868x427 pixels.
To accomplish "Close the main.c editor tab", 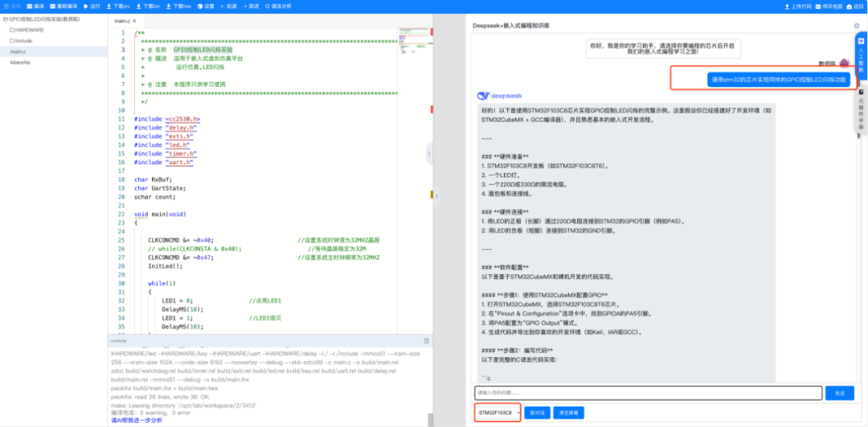I will pos(134,20).
